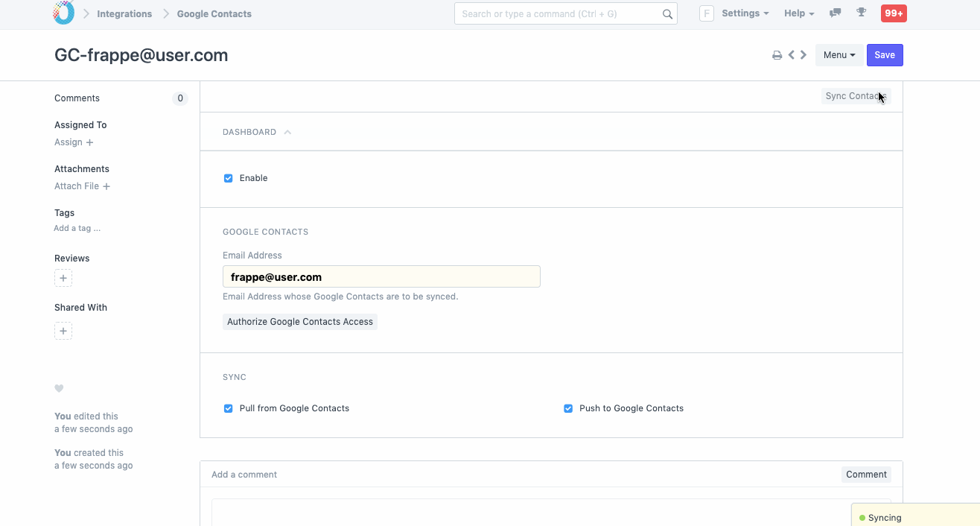Click the Assign link
Image resolution: width=980 pixels, height=526 pixels.
pos(69,142)
